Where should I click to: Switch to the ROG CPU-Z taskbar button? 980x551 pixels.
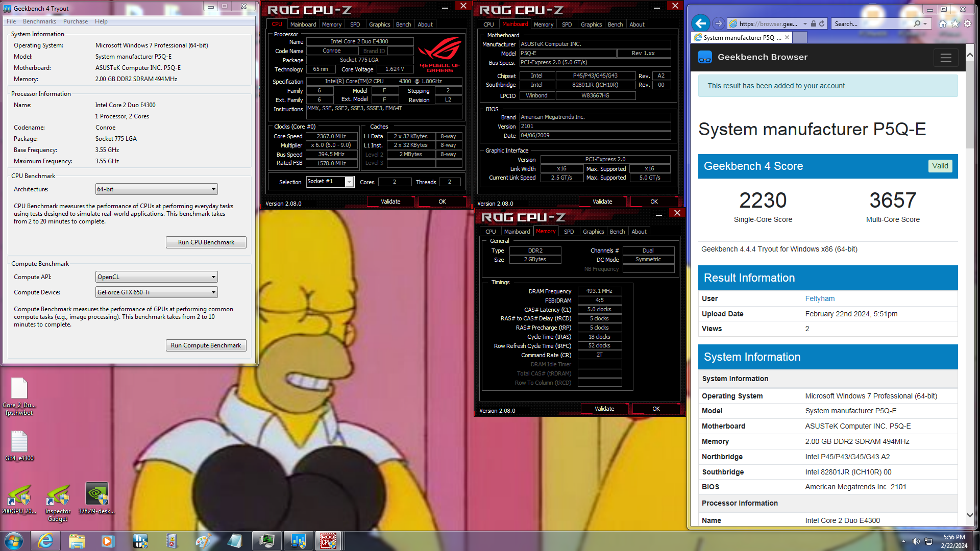click(328, 541)
